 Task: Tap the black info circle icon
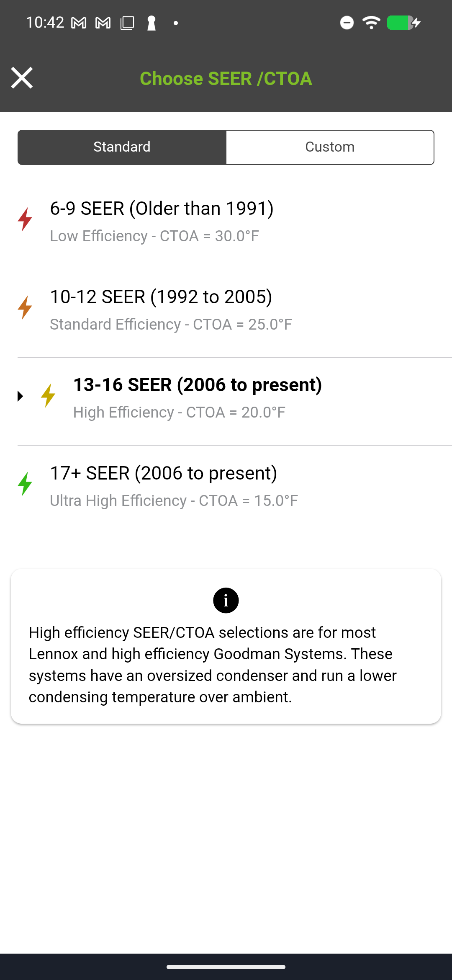[226, 601]
